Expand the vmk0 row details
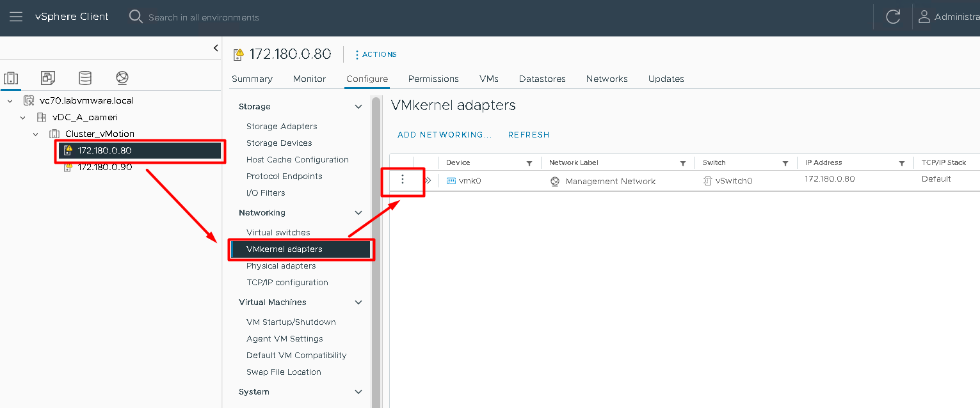The image size is (980, 408). (428, 180)
